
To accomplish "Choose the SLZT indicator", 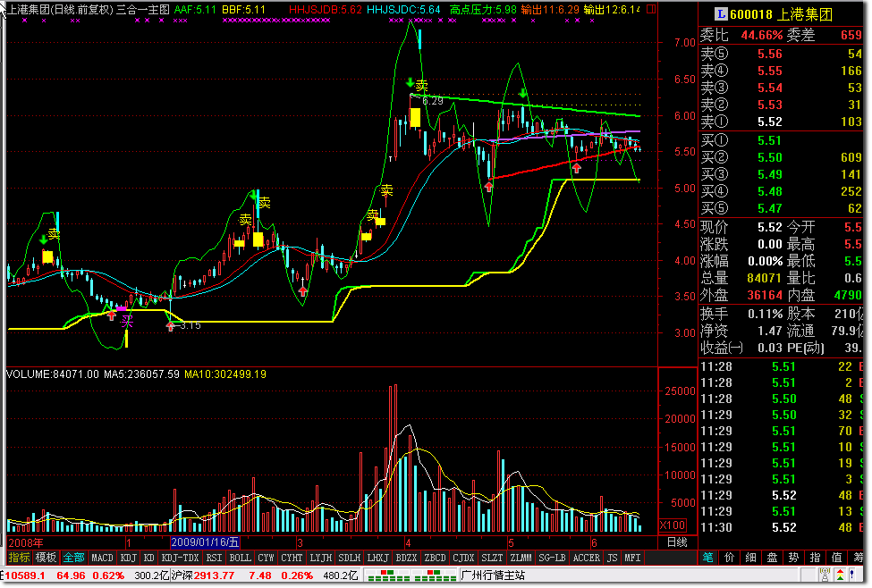I will [x=492, y=558].
